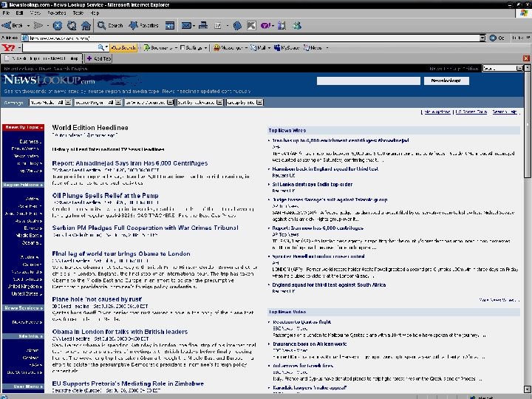Open Yahoo Bookmarks toolbar button

click(x=158, y=48)
